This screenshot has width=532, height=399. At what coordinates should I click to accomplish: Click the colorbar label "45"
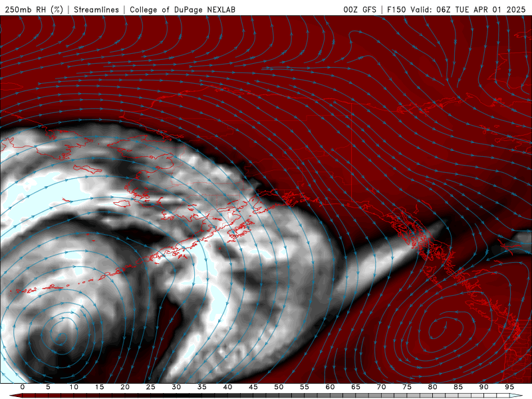click(x=253, y=387)
